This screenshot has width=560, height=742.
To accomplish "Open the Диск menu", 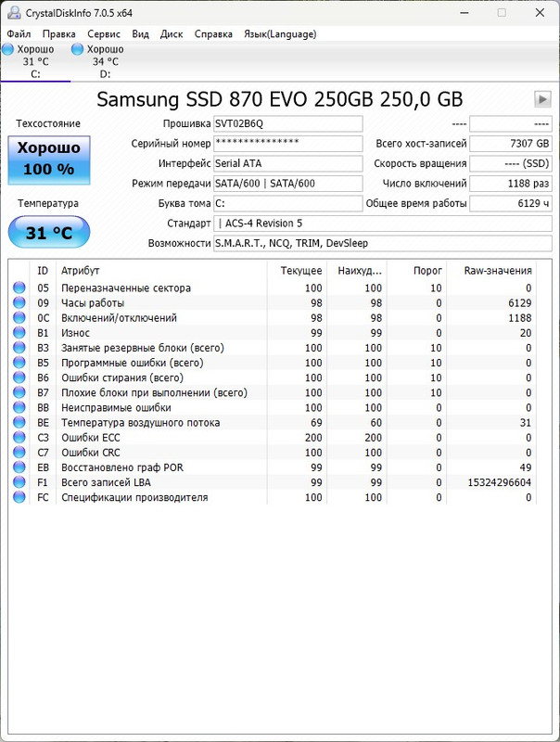I will click(x=172, y=34).
